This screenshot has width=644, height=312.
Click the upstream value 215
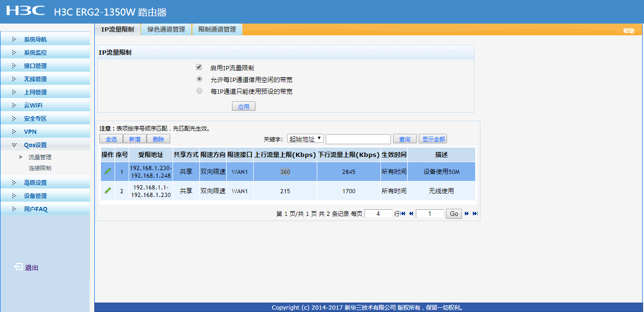pos(285,191)
